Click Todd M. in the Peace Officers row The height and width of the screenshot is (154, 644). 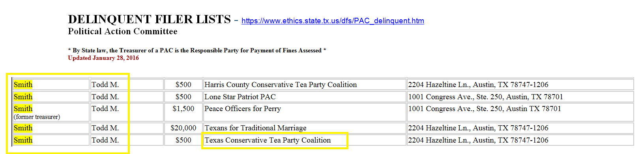click(105, 109)
